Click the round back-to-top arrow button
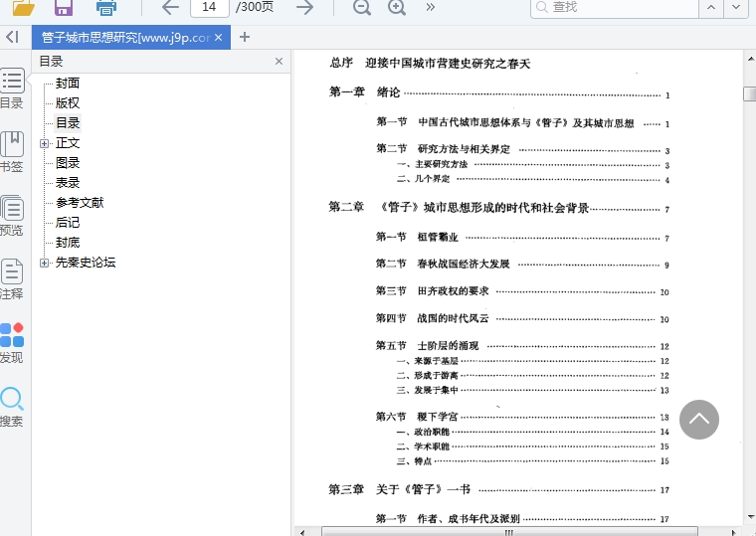The height and width of the screenshot is (536, 756). [699, 420]
